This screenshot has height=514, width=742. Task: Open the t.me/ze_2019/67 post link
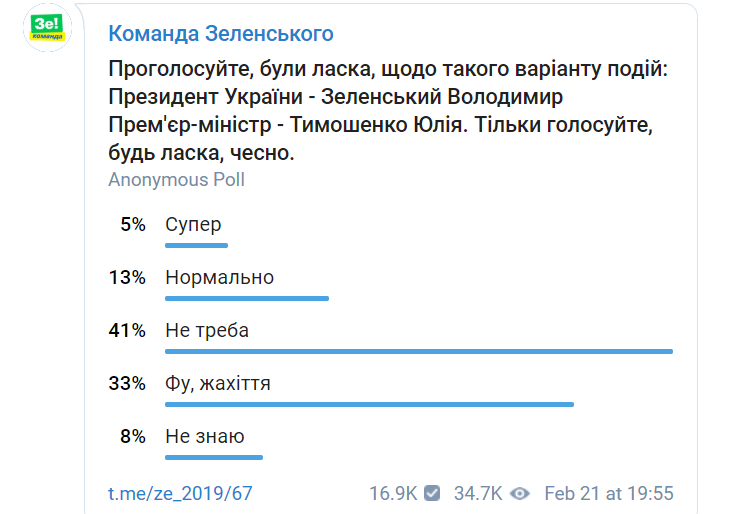point(180,493)
